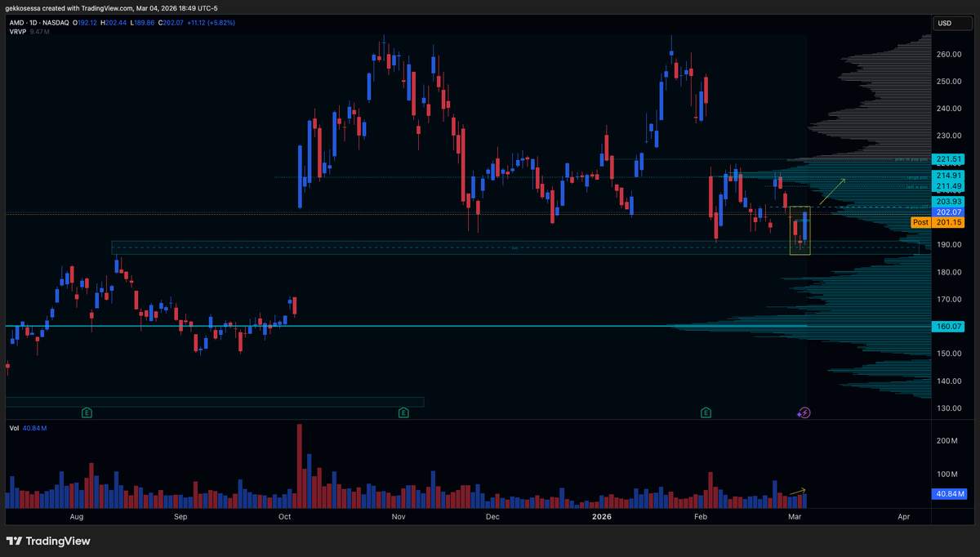Click the Oct time axis label
The image size is (980, 557).
point(285,517)
